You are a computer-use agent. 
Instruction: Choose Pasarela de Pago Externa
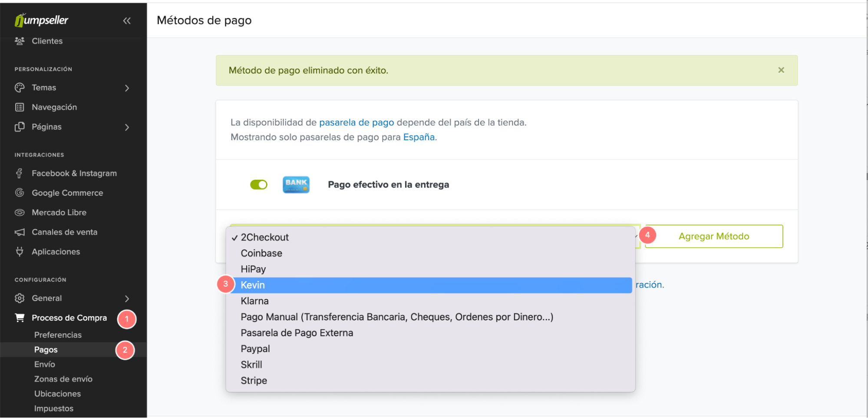coord(430,333)
